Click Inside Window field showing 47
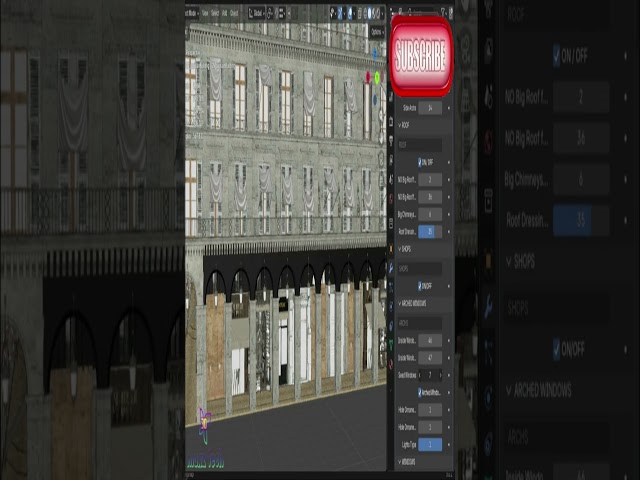Viewport: 640px width, 480px height. 430,358
